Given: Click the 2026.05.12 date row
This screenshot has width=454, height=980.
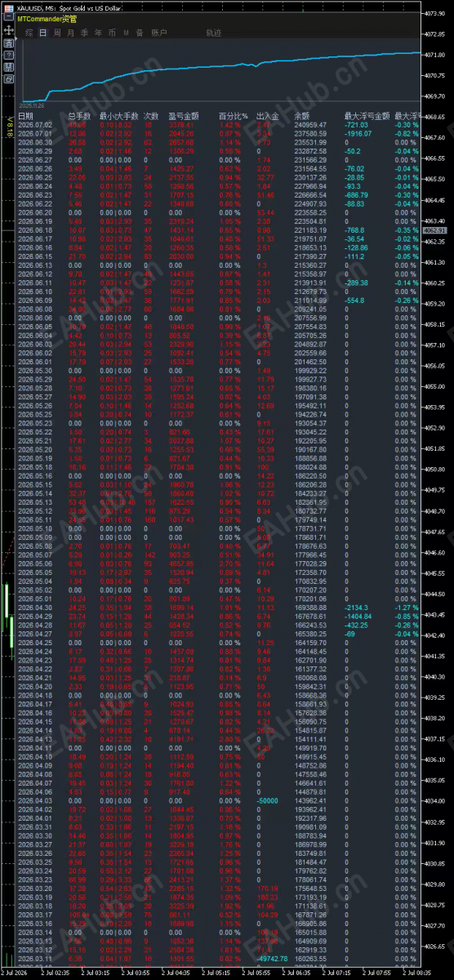Looking at the screenshot, I should pyautogui.click(x=35, y=511).
